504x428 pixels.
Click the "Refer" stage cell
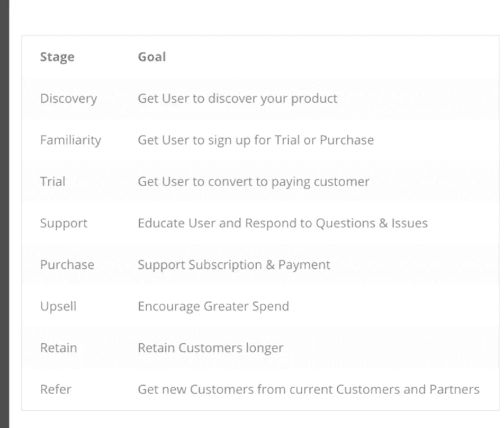[56, 389]
